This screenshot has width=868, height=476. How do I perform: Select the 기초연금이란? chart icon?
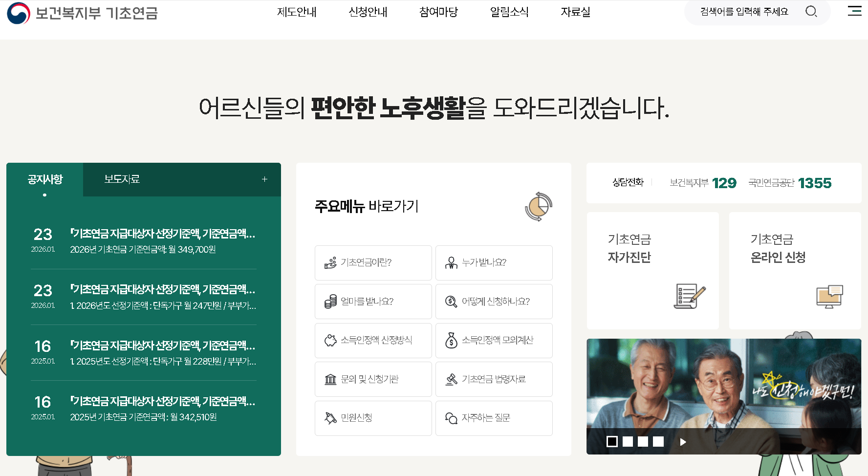point(332,262)
